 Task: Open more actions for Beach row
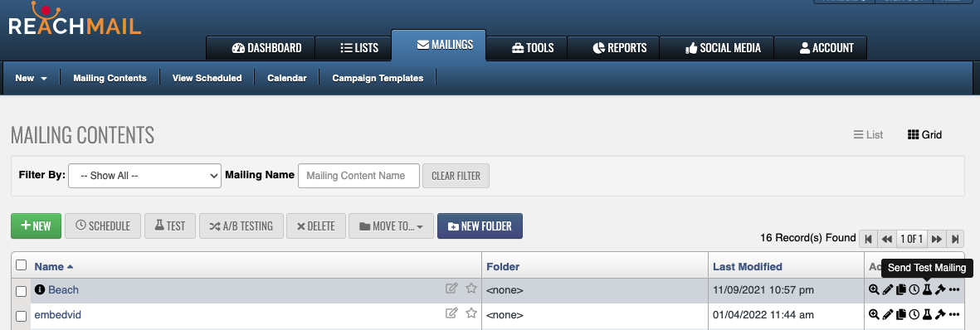point(953,289)
